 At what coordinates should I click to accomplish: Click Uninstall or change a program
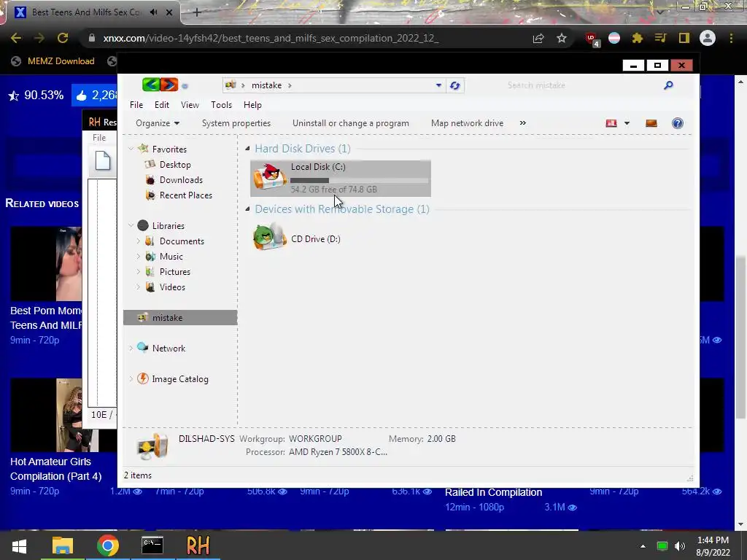(x=351, y=123)
